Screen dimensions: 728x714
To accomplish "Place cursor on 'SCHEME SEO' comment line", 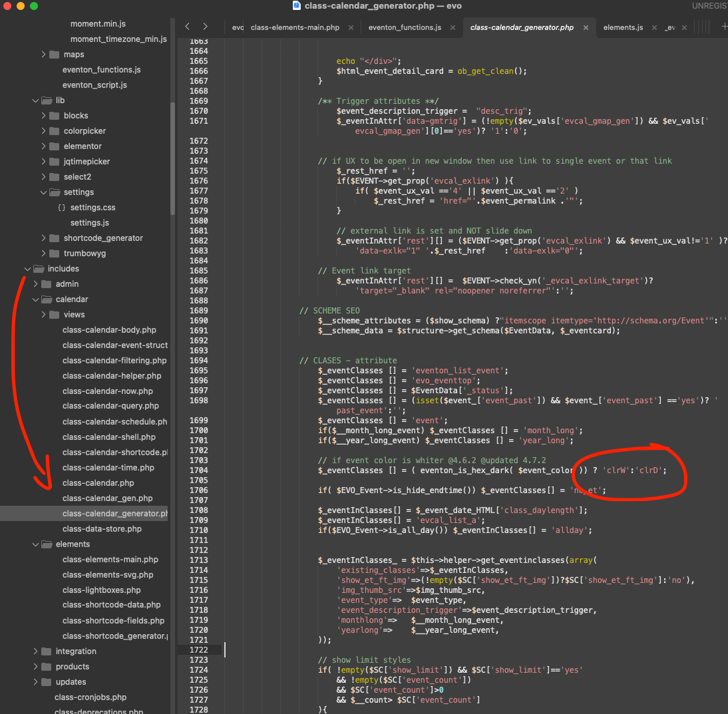I will [x=329, y=311].
